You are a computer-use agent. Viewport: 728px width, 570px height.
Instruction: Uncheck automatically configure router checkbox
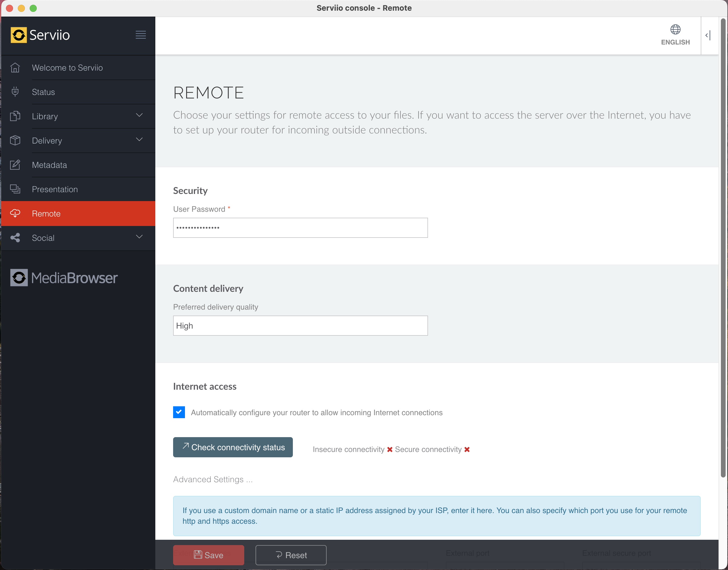(179, 412)
